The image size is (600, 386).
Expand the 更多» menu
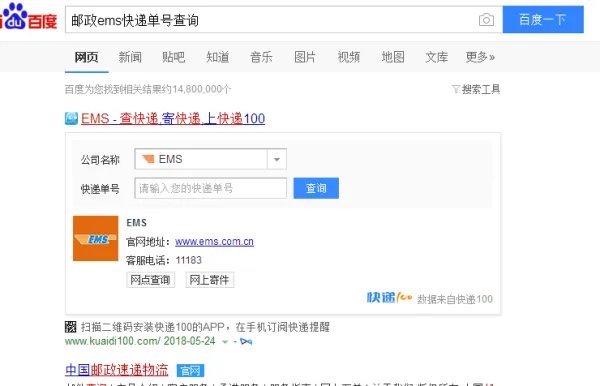pyautogui.click(x=480, y=57)
